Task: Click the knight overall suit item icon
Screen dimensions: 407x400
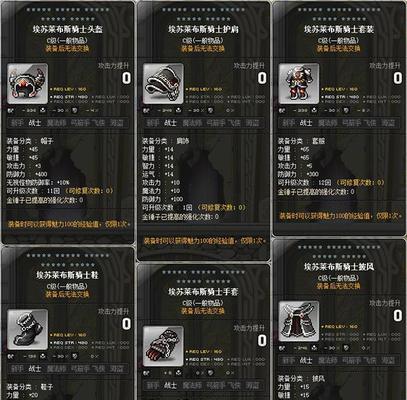Action: point(299,84)
